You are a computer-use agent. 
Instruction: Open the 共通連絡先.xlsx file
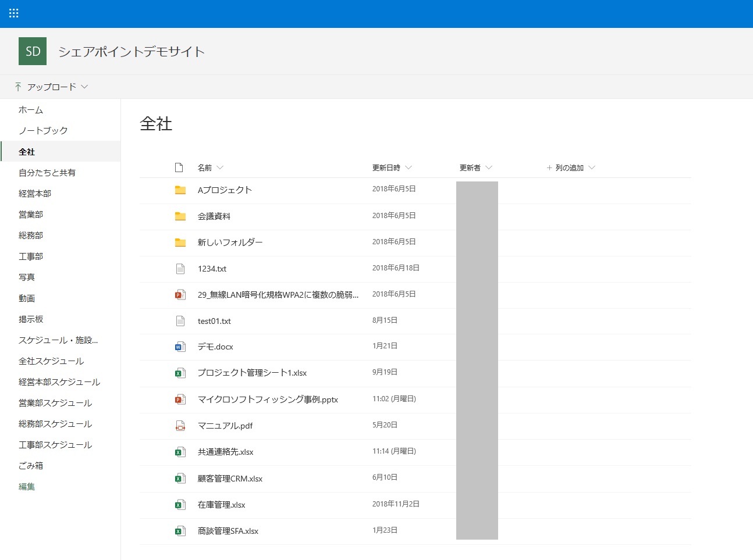point(225,452)
